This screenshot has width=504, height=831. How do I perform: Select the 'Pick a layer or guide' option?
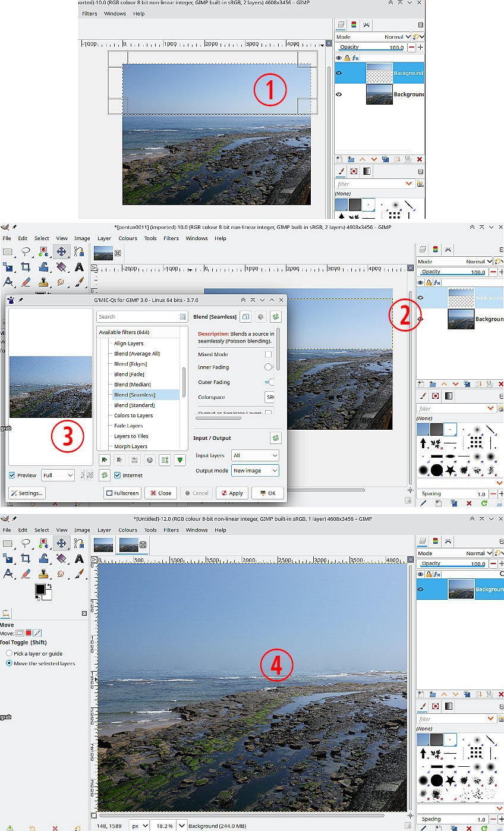pos(10,653)
